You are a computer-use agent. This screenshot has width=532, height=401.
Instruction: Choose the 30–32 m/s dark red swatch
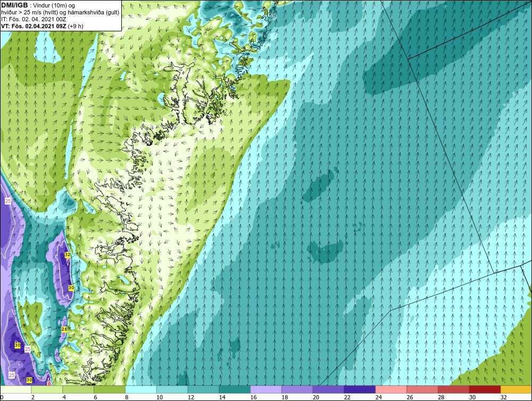click(x=485, y=390)
